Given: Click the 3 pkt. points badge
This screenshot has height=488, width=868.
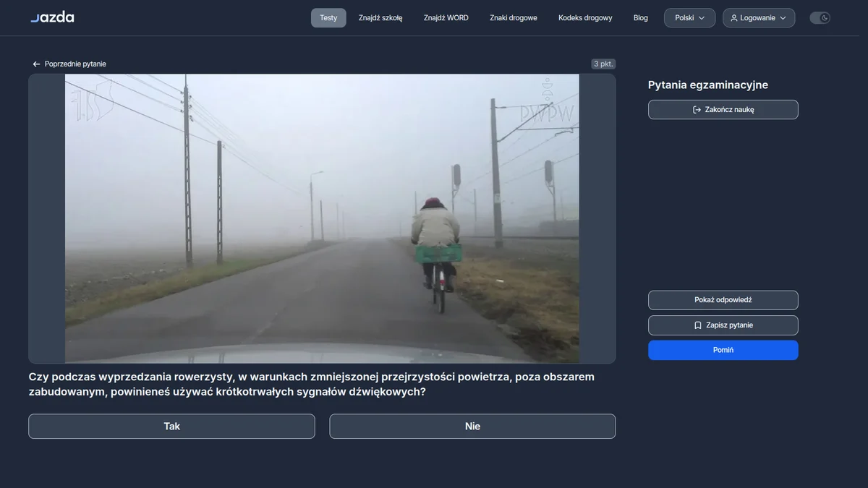Looking at the screenshot, I should (x=603, y=64).
